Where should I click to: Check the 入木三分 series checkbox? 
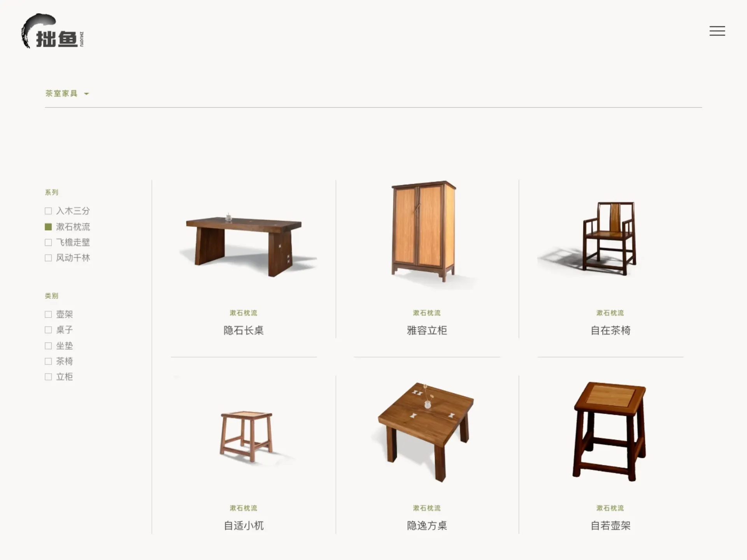point(48,211)
